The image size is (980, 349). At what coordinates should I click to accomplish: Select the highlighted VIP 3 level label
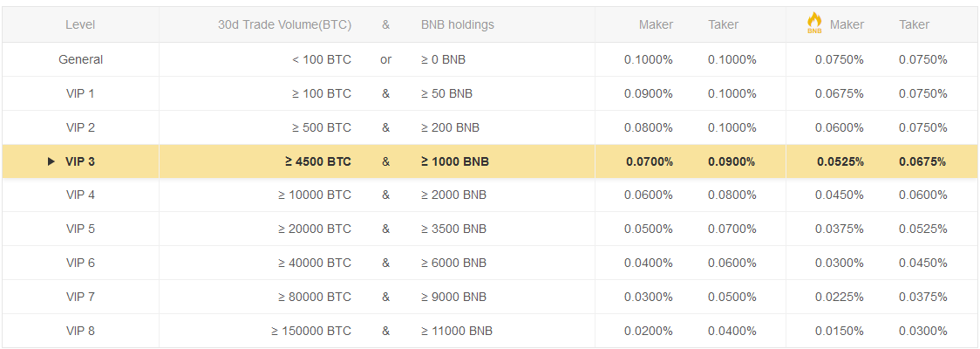[80, 161]
